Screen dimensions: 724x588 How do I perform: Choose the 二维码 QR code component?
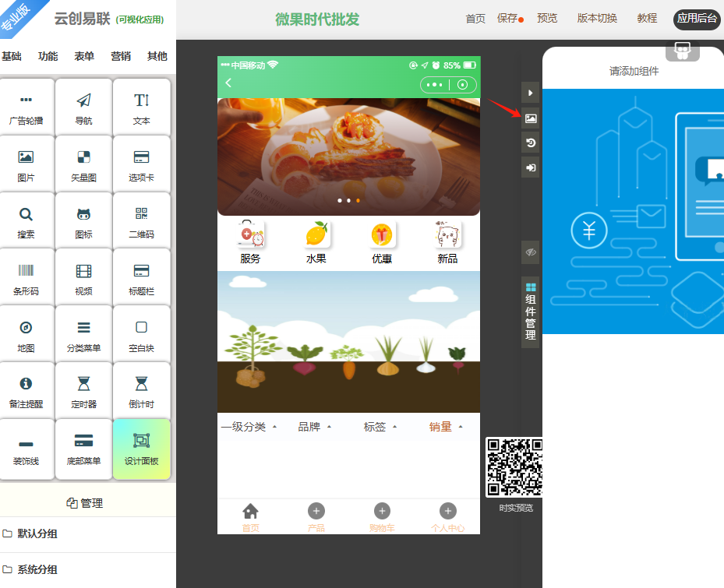(141, 221)
